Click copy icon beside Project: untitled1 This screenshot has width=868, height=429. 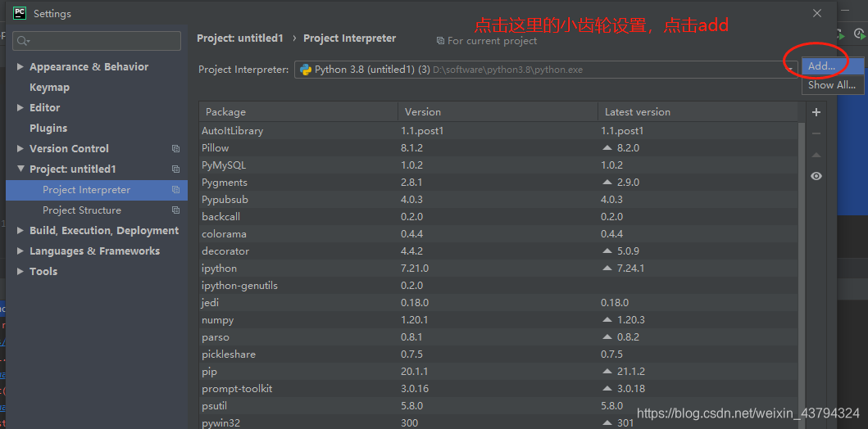click(x=175, y=169)
